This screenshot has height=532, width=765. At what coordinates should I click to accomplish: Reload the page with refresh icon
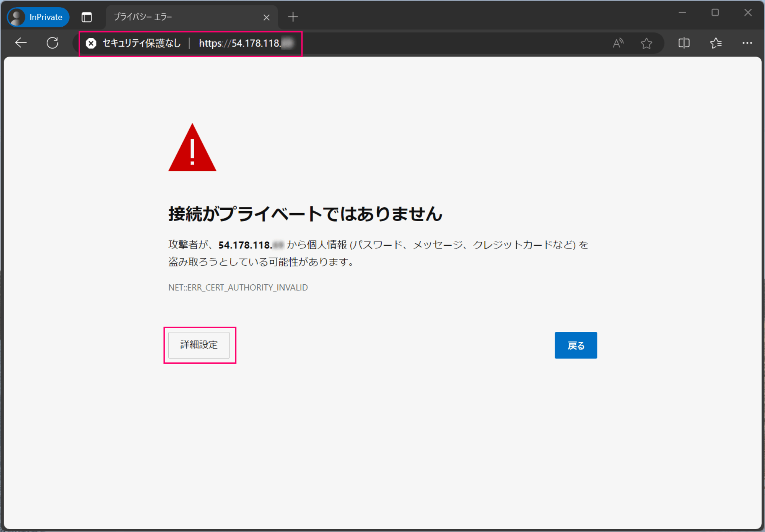tap(53, 43)
